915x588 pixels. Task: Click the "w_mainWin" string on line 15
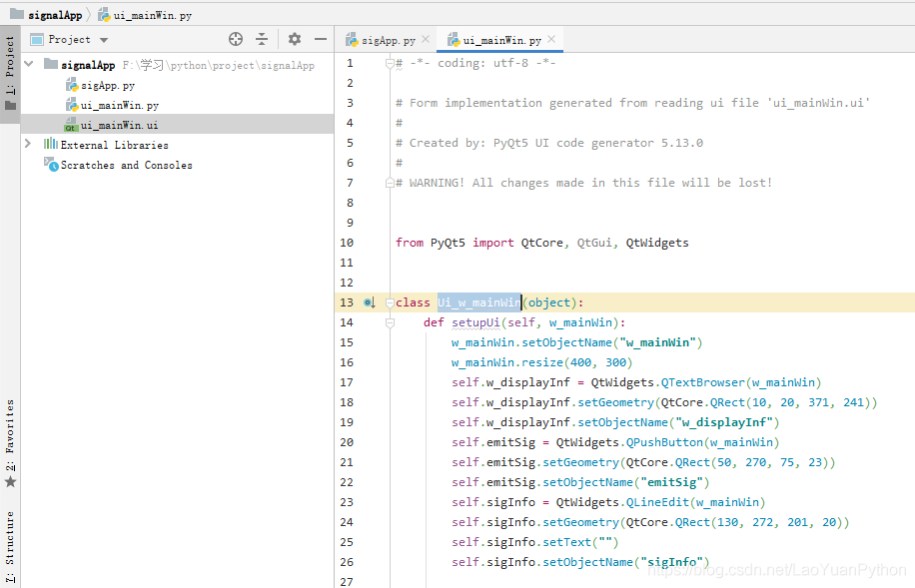click(657, 342)
